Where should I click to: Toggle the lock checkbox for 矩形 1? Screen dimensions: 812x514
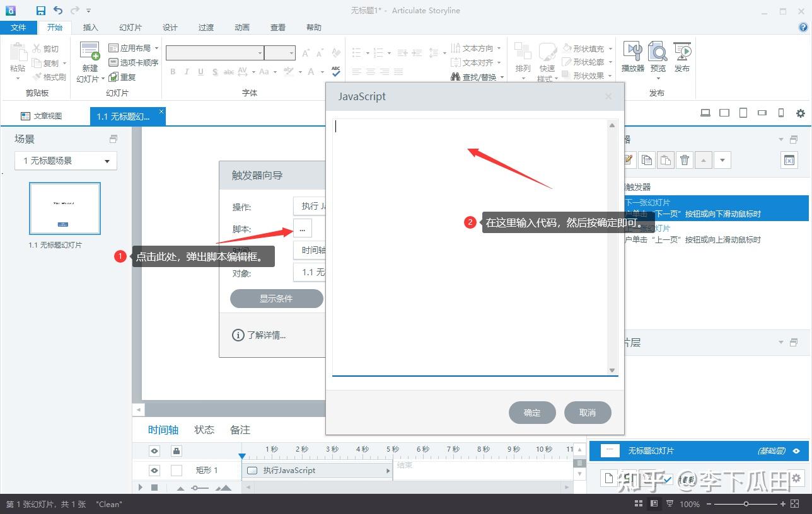click(177, 471)
